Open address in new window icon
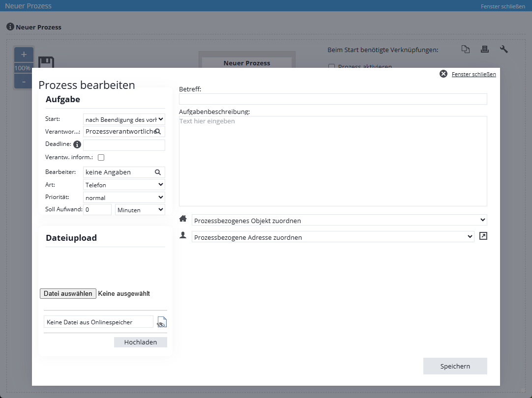532x398 pixels. tap(483, 236)
